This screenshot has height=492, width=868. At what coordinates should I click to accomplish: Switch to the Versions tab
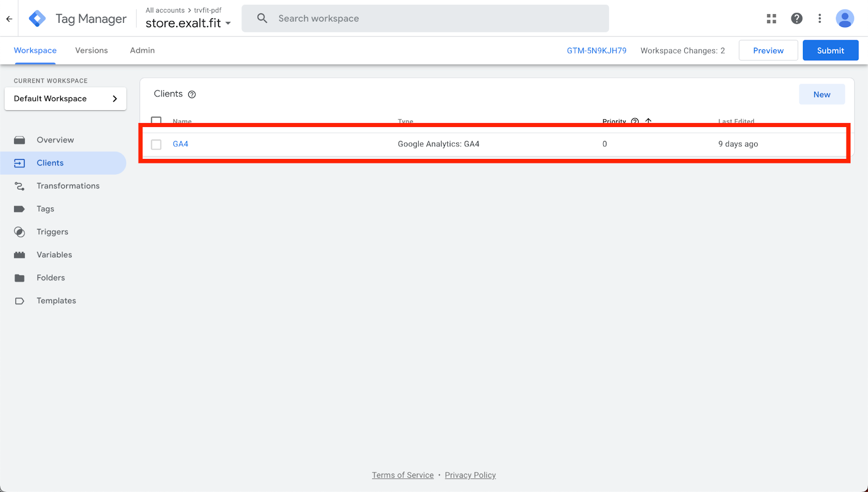91,50
